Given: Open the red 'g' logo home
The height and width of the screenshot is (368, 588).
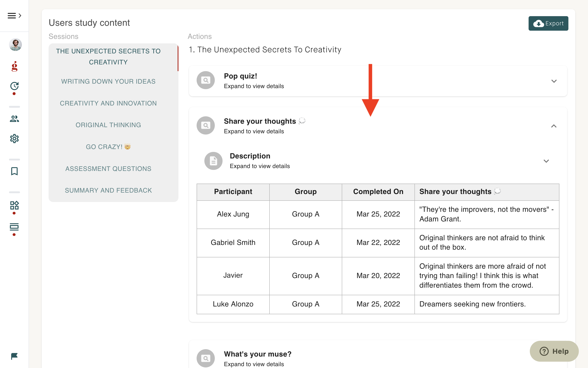Looking at the screenshot, I should 14,66.
